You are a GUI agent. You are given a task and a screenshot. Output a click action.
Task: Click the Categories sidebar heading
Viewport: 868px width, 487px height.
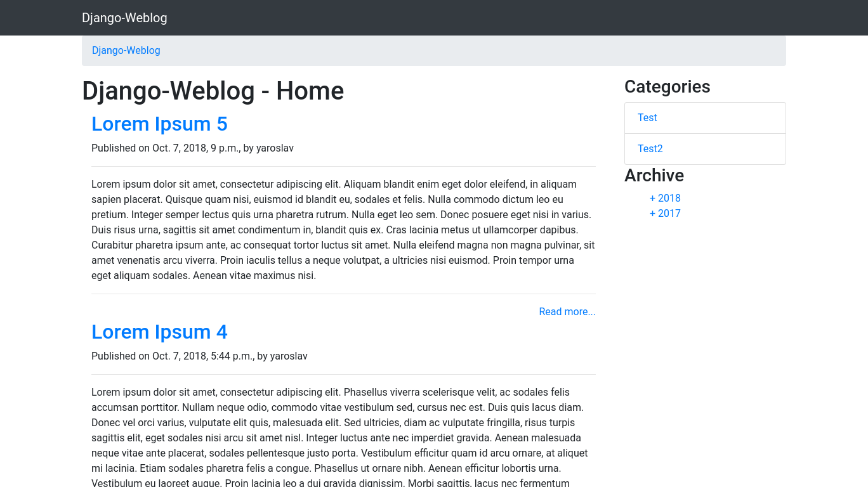[x=667, y=87]
